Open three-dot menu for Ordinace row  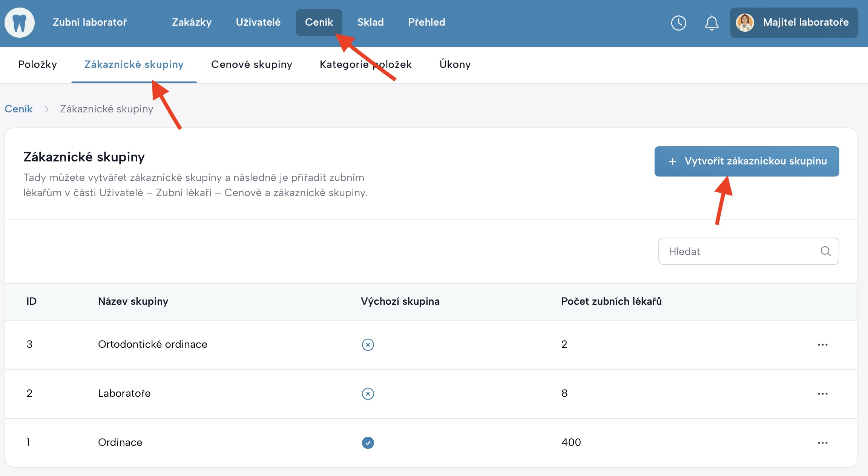coord(822,443)
